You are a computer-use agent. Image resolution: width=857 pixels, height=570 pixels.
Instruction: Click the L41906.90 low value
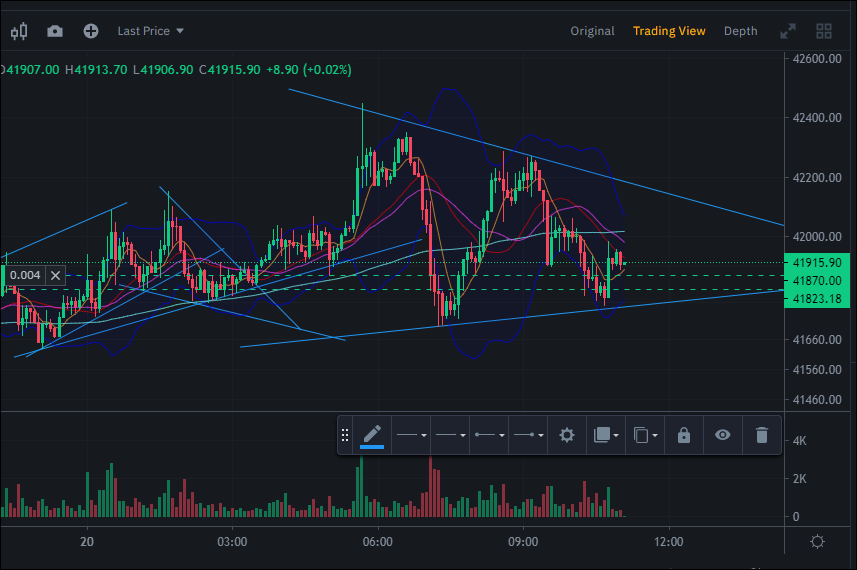(x=163, y=70)
